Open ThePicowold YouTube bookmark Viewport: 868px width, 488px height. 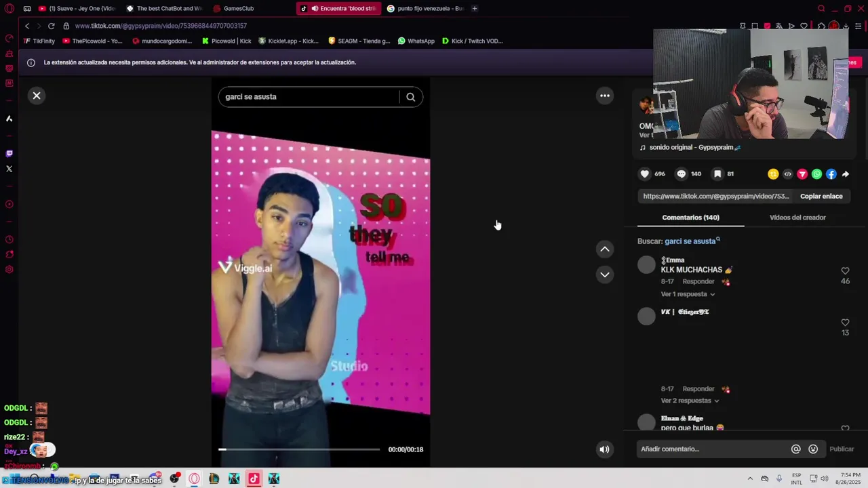92,41
